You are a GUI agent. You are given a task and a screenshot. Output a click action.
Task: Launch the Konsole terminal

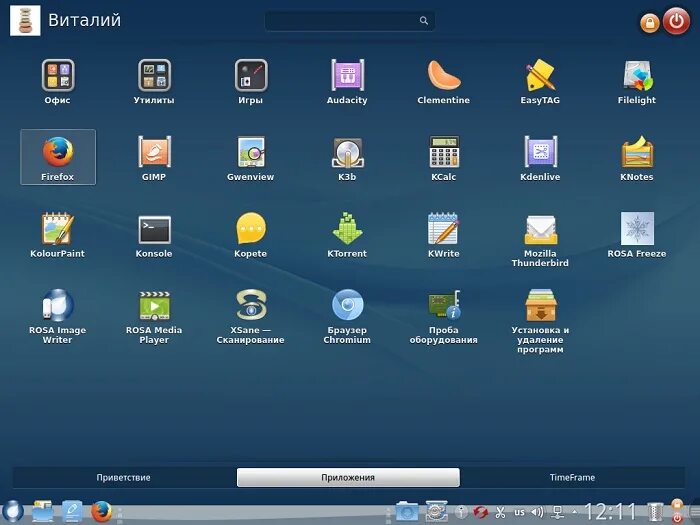coord(154,235)
